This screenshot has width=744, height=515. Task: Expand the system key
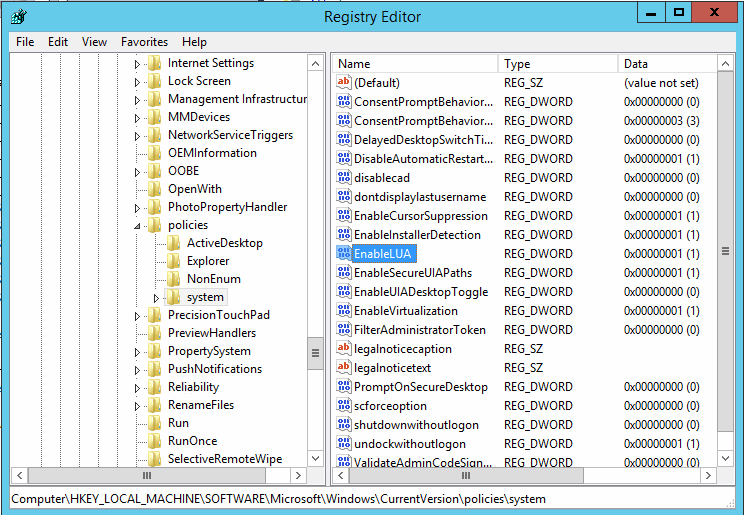(156, 298)
